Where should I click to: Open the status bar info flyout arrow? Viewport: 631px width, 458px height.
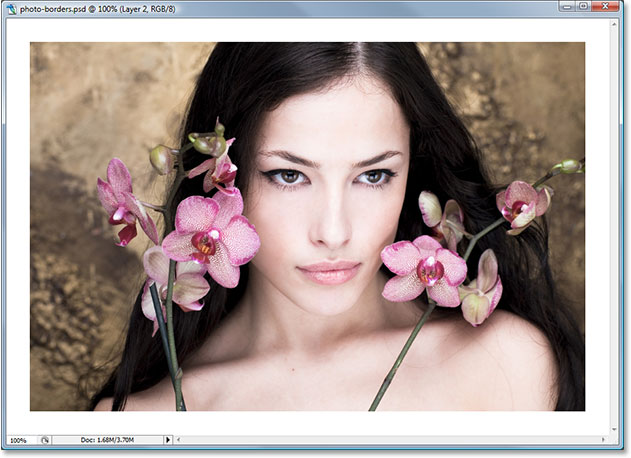tap(168, 440)
